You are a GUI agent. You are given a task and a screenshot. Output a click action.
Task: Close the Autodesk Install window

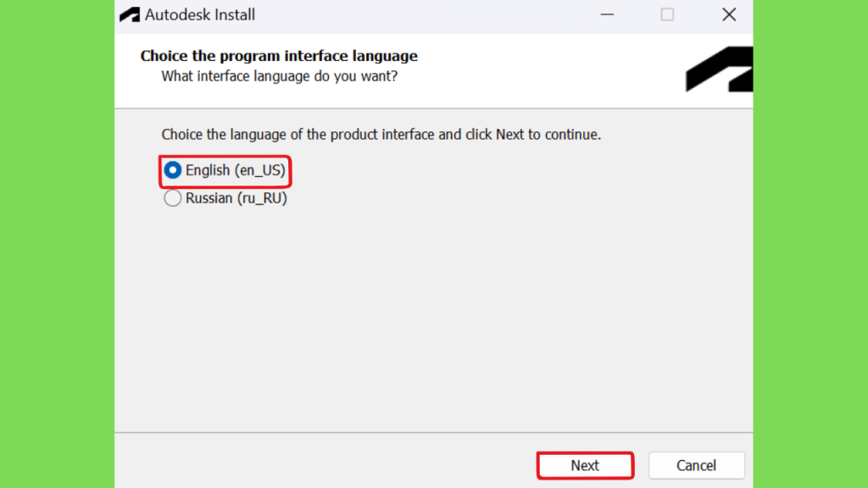(729, 15)
